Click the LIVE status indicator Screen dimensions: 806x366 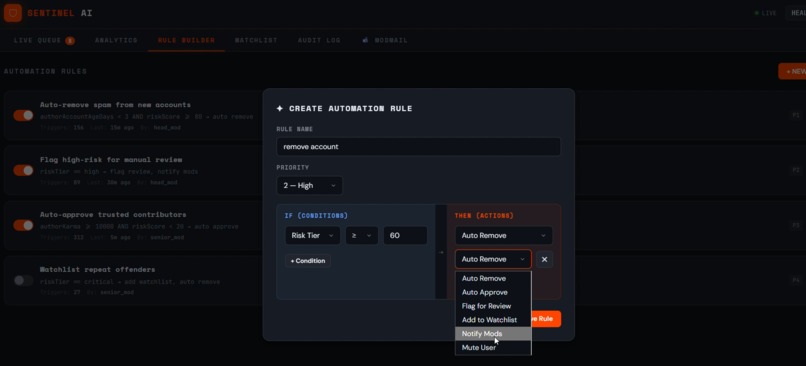(x=765, y=13)
